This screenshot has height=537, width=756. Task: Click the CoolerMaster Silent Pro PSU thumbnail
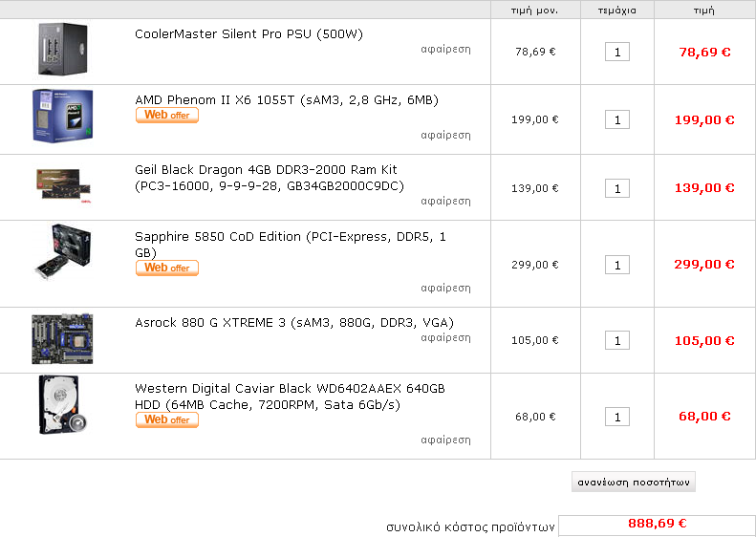pos(61,50)
